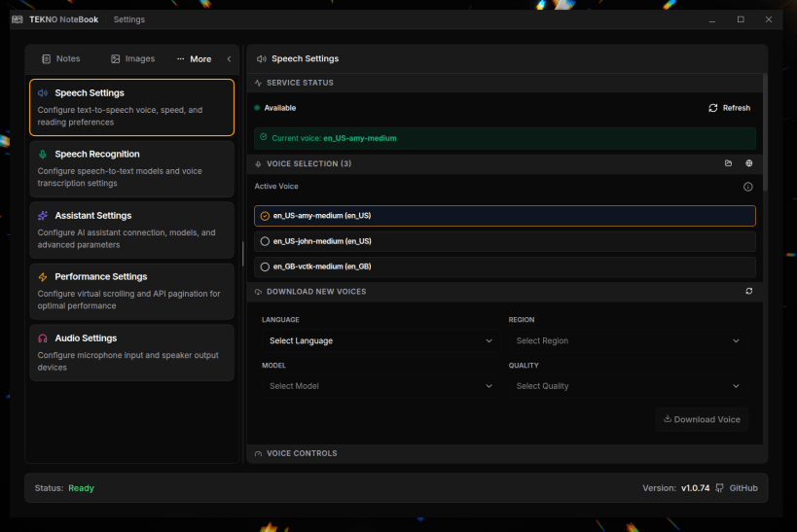Click the cloud icon beside Download New Voices
797x532 pixels.
pos(258,292)
